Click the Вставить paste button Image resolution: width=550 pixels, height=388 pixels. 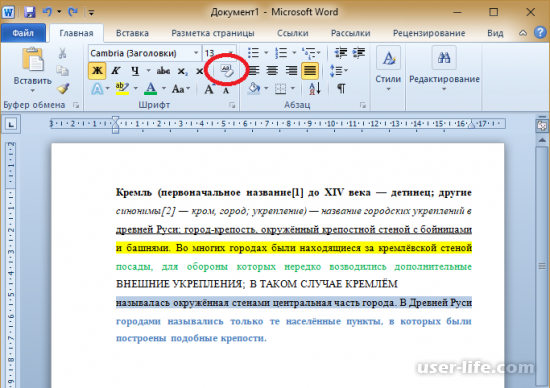coord(33,69)
